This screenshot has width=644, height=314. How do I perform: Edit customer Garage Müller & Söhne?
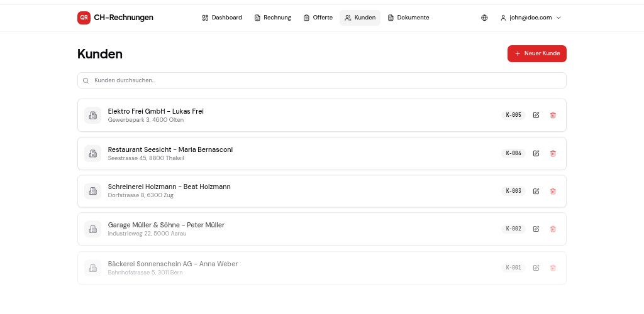(x=536, y=229)
